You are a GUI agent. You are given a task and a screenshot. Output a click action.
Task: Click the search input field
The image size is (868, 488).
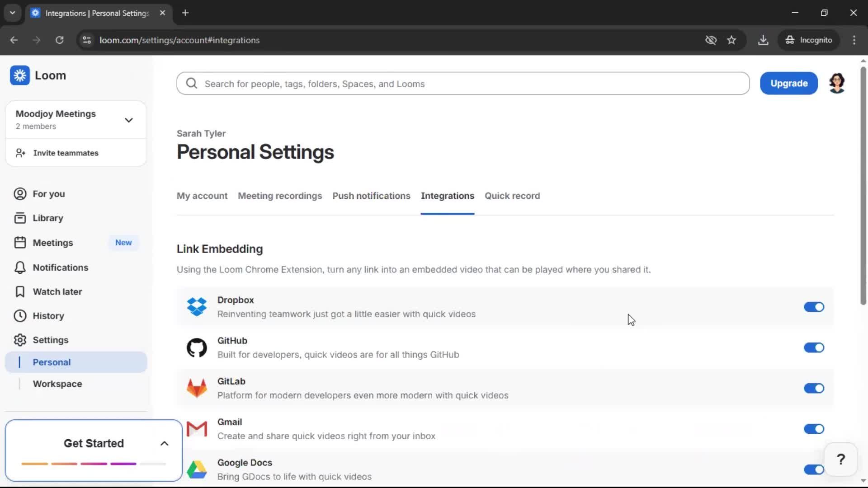click(407, 83)
